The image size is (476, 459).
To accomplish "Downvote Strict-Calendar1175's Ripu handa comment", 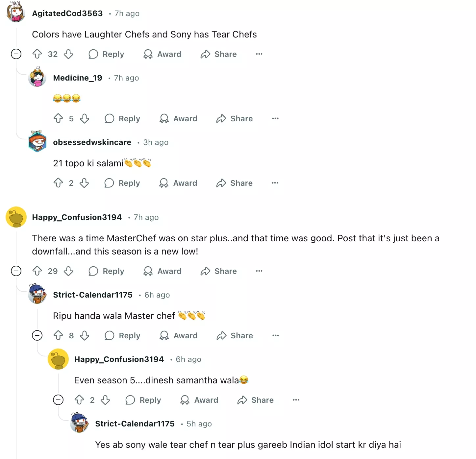I will [x=85, y=335].
